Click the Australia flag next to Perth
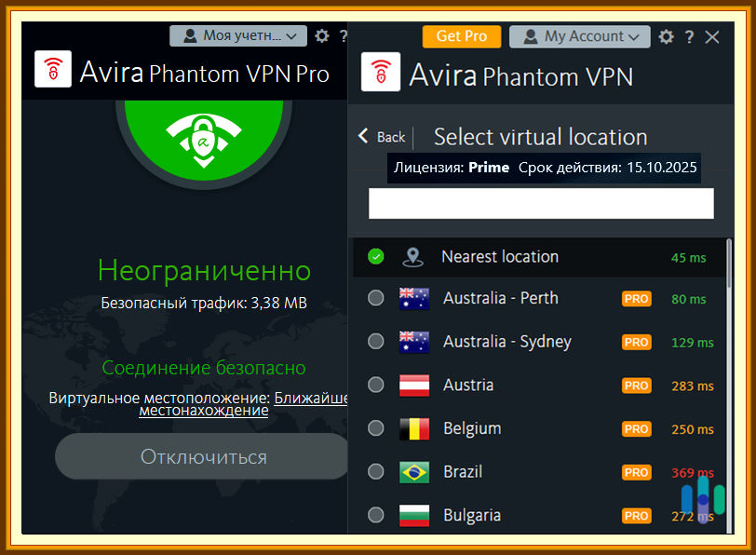The height and width of the screenshot is (555, 756). click(x=414, y=299)
